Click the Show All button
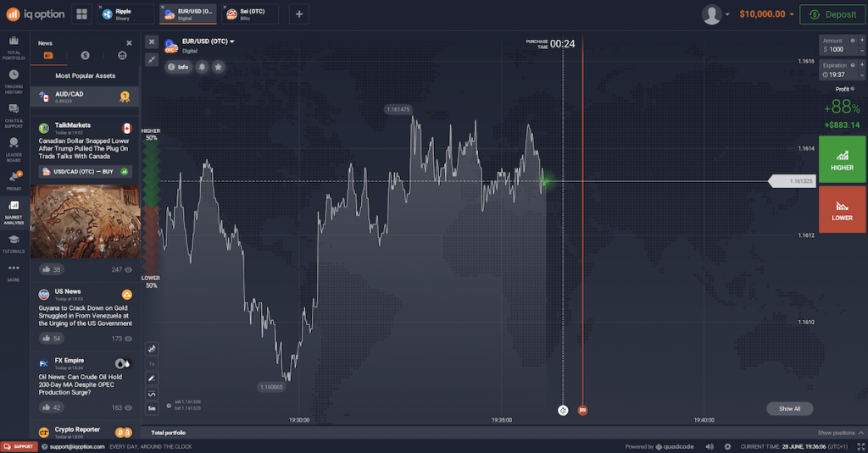 (x=789, y=409)
